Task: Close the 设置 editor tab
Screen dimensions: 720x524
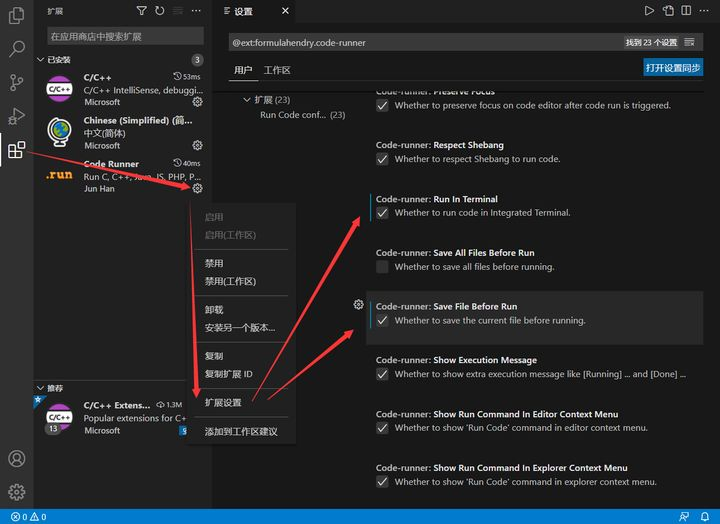Action: (285, 11)
